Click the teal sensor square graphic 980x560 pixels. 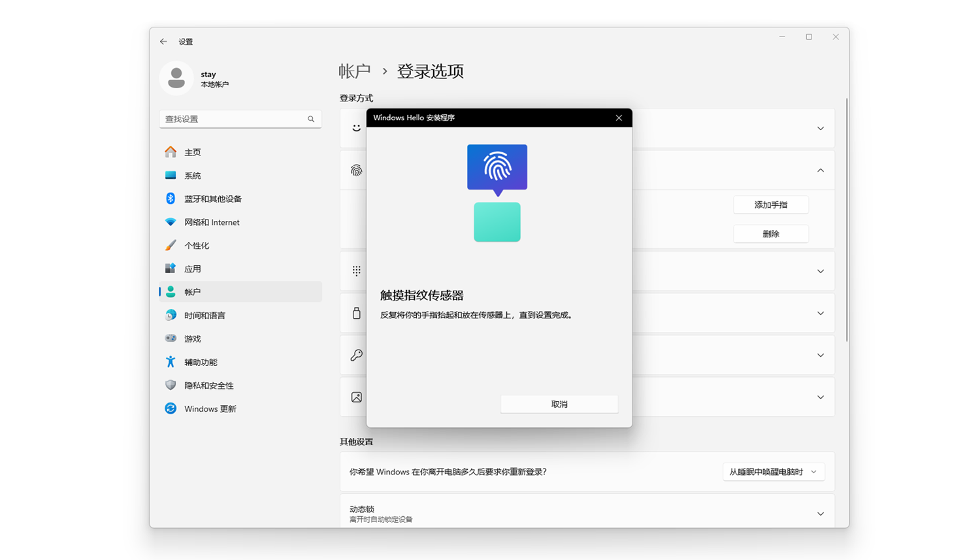point(497,222)
